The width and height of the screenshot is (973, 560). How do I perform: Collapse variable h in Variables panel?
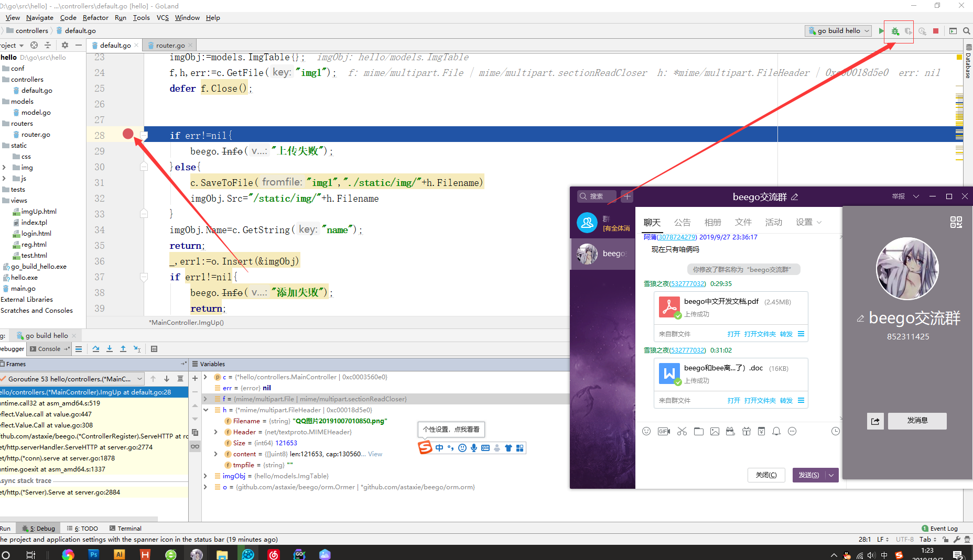pyautogui.click(x=206, y=410)
